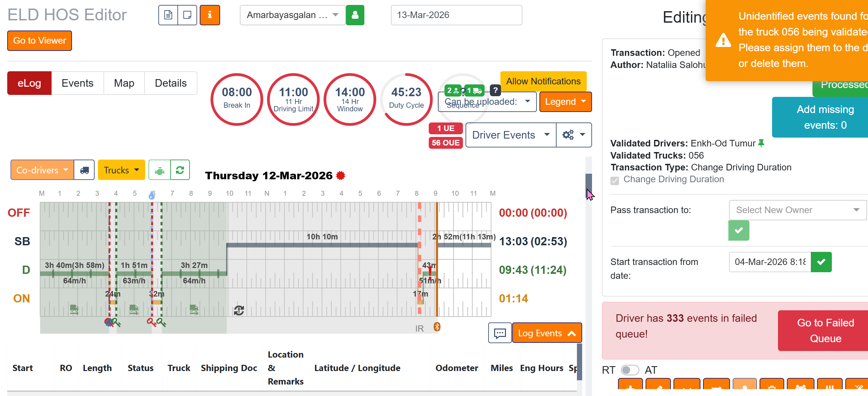The width and height of the screenshot is (868, 396).
Task: Click Go to Failed Queue button
Action: [825, 330]
